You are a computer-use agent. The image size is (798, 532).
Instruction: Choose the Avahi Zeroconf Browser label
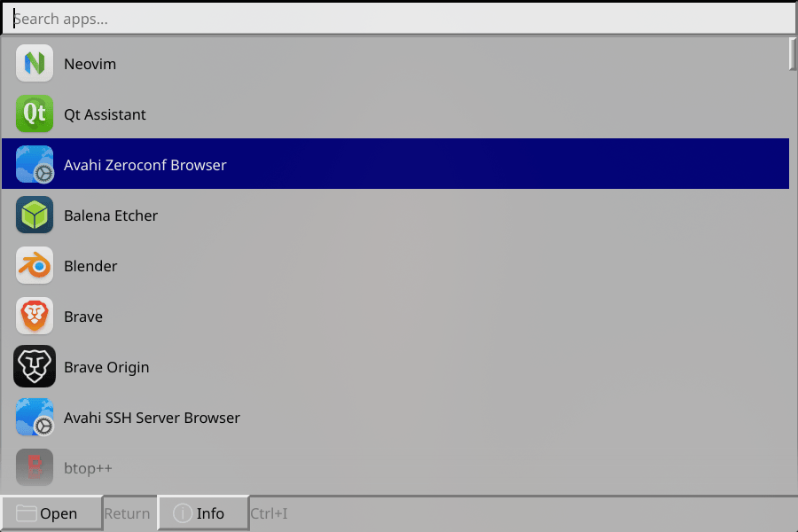click(145, 165)
